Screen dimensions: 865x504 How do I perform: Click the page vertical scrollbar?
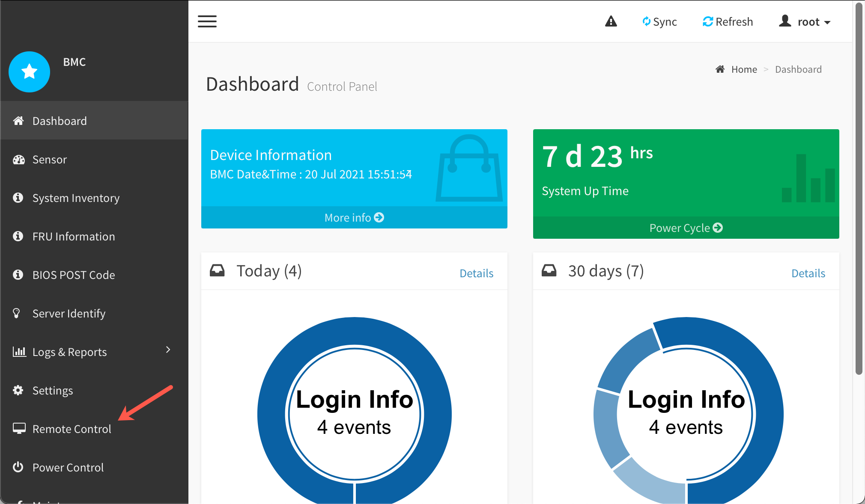pos(859,188)
